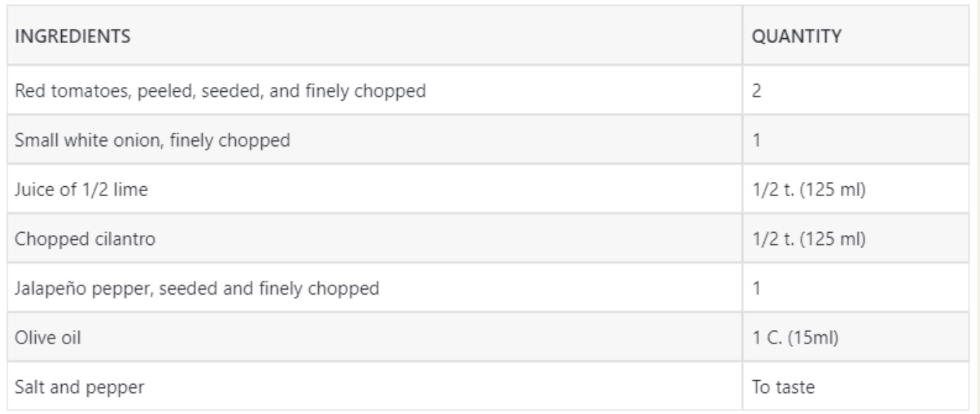This screenshot has height=414, width=980.
Task: Select the Small white onion cell
Action: coord(153,140)
